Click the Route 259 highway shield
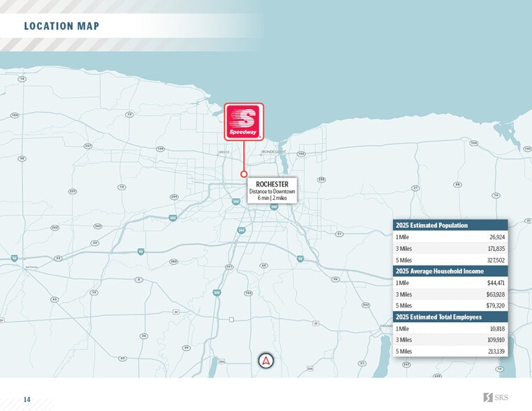 pos(174,196)
